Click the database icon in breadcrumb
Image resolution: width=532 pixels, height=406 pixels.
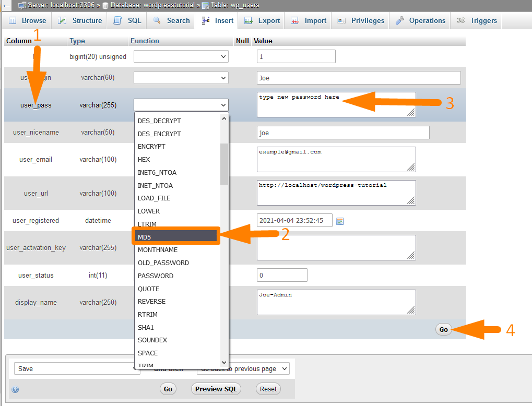[x=105, y=5]
